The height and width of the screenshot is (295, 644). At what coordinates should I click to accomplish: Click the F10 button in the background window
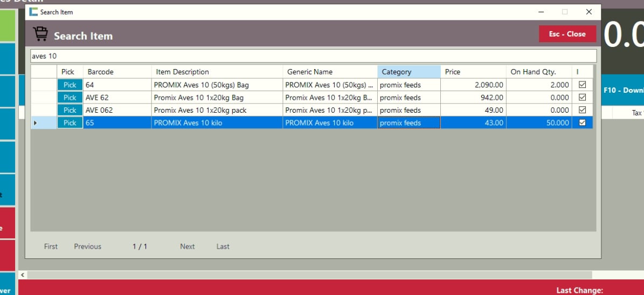622,90
